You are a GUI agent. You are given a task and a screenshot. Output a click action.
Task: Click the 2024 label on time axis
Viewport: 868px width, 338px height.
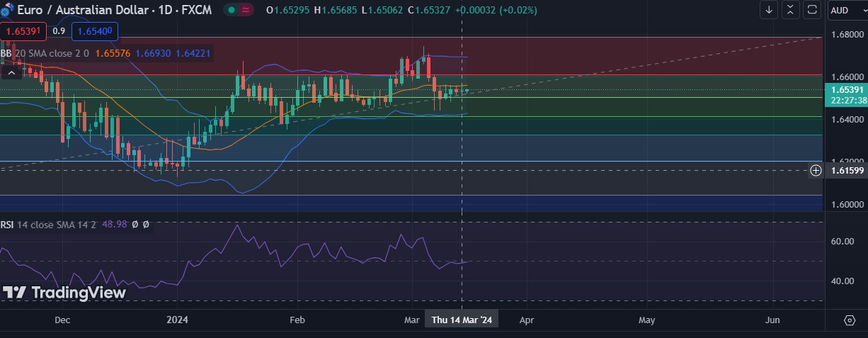pyautogui.click(x=176, y=320)
